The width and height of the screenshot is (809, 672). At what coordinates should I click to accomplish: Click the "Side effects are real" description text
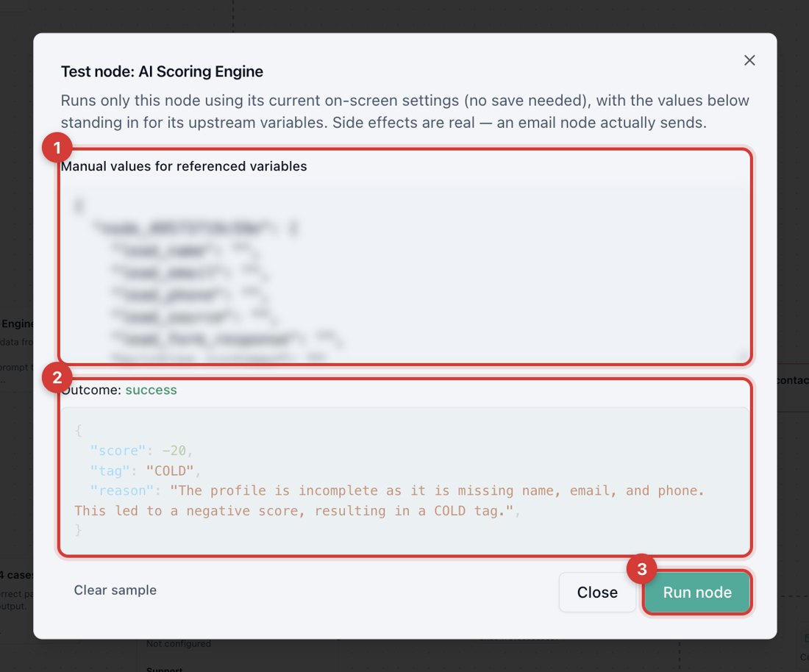coord(403,123)
